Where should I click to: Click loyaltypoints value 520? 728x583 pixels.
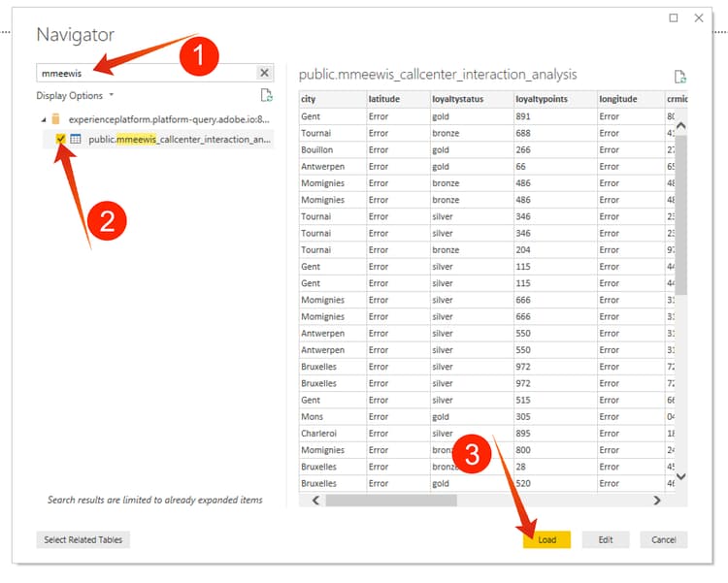point(555,484)
